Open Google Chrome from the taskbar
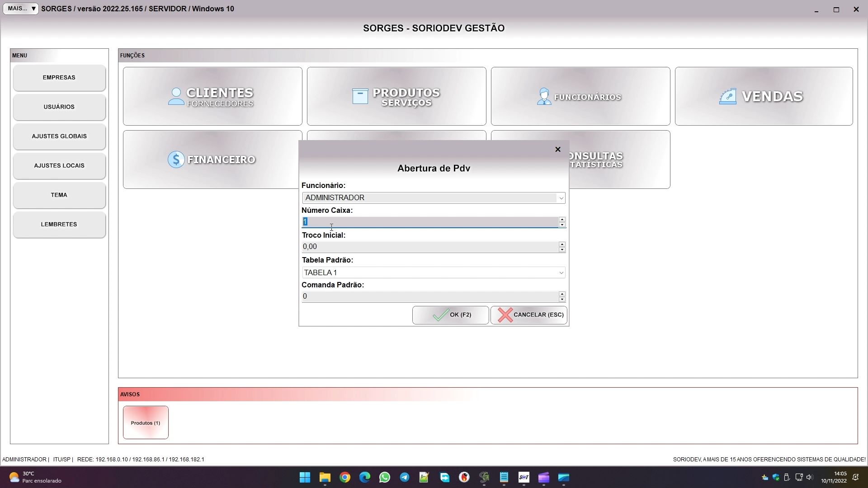The height and width of the screenshot is (488, 868). click(x=345, y=478)
